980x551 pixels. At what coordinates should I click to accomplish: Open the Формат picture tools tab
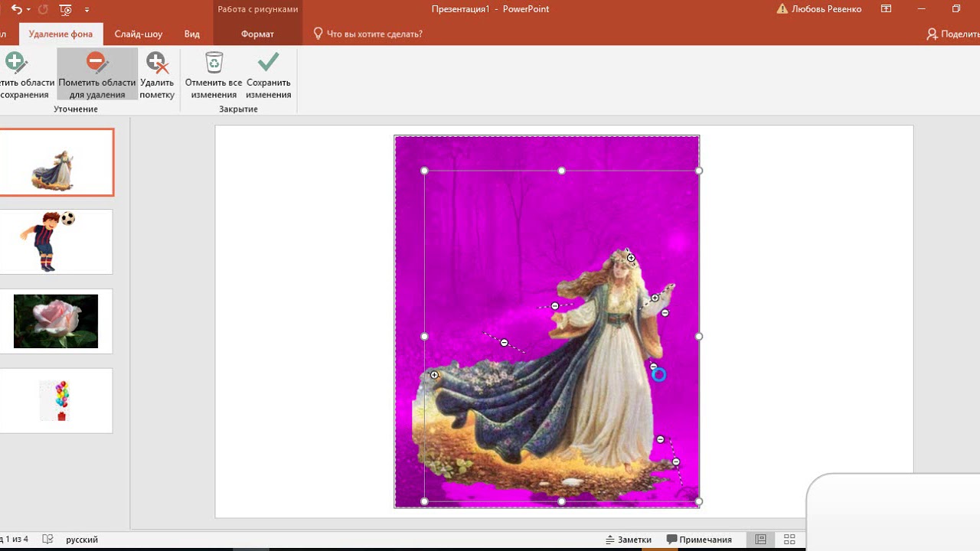257,34
